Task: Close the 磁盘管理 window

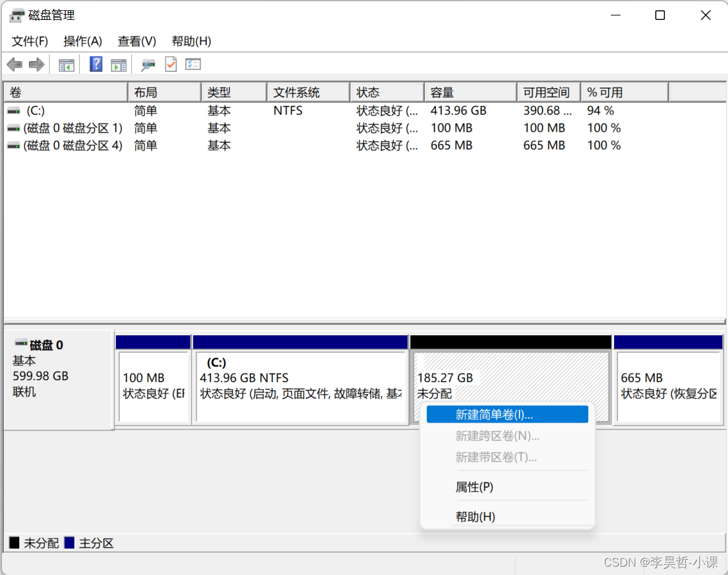Action: point(705,15)
